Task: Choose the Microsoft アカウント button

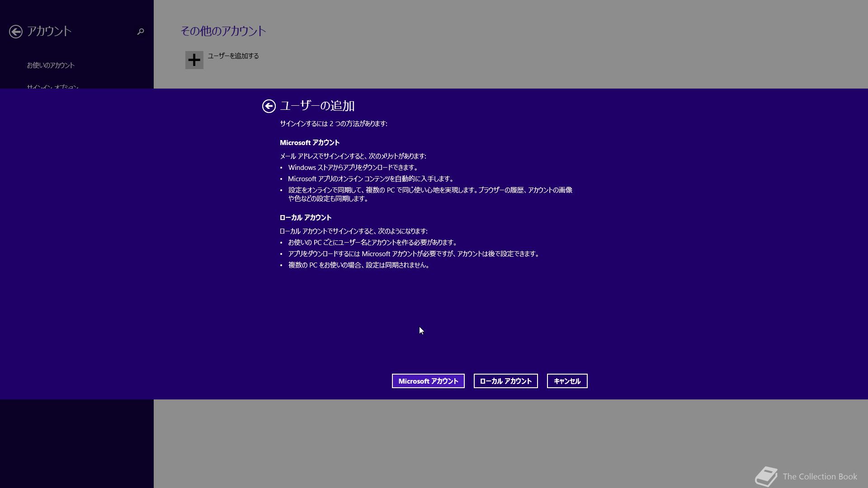Action: coord(428,381)
